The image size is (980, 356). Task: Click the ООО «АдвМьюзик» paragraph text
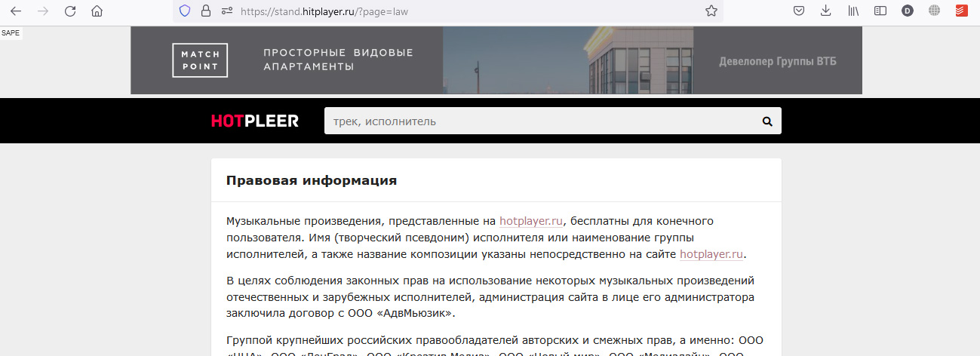click(490, 297)
